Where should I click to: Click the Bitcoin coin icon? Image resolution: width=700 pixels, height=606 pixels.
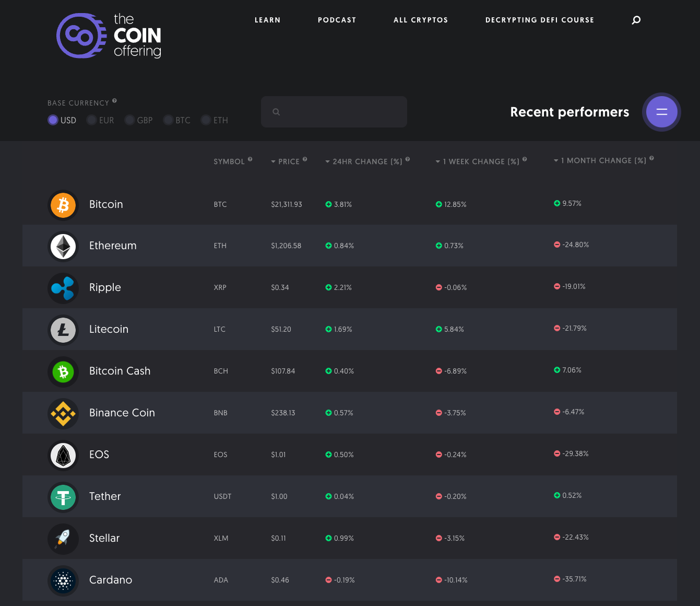(x=63, y=205)
